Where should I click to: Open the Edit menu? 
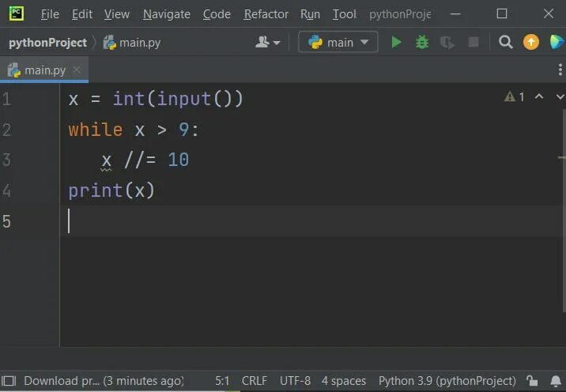coord(82,14)
